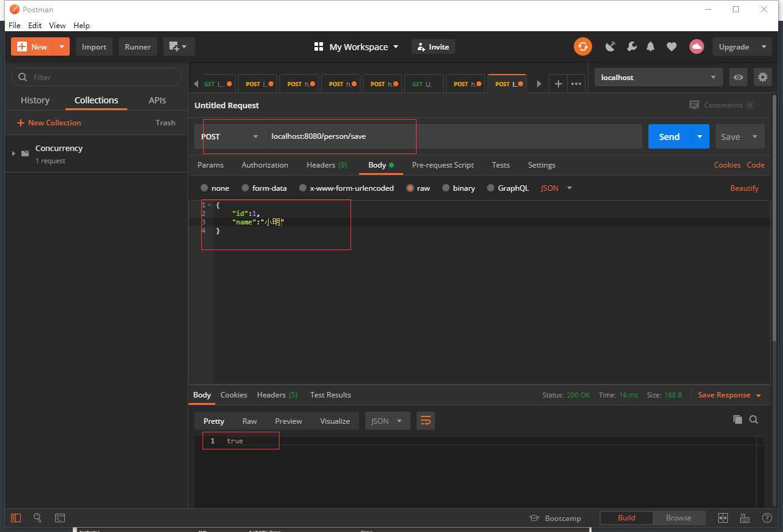Open the help question mark icon
The height and width of the screenshot is (532, 783).
(x=766, y=517)
